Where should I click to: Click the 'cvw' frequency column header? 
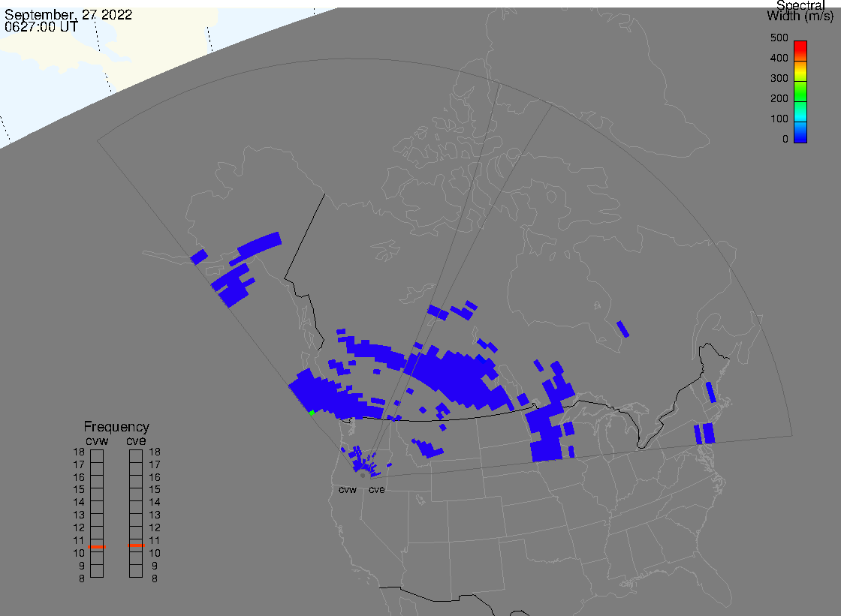pos(97,440)
